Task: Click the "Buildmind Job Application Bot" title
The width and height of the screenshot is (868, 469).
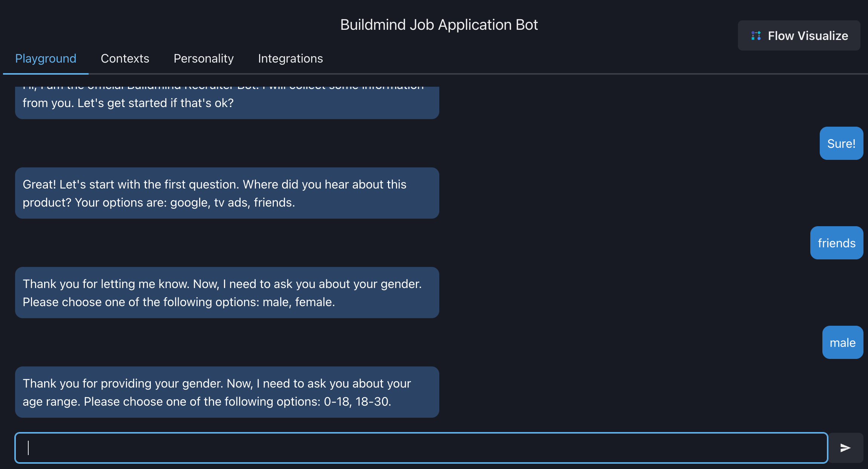Action: click(439, 25)
